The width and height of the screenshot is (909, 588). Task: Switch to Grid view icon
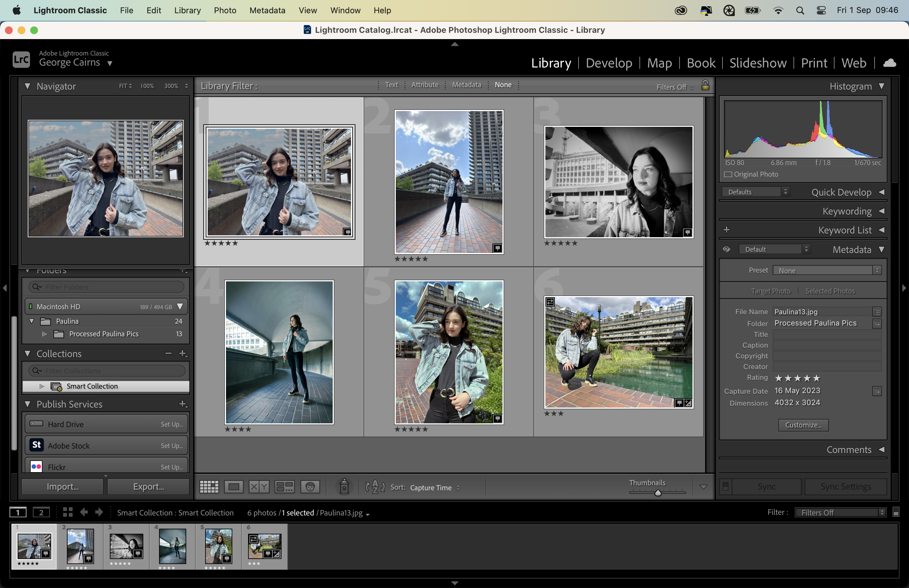[209, 487]
